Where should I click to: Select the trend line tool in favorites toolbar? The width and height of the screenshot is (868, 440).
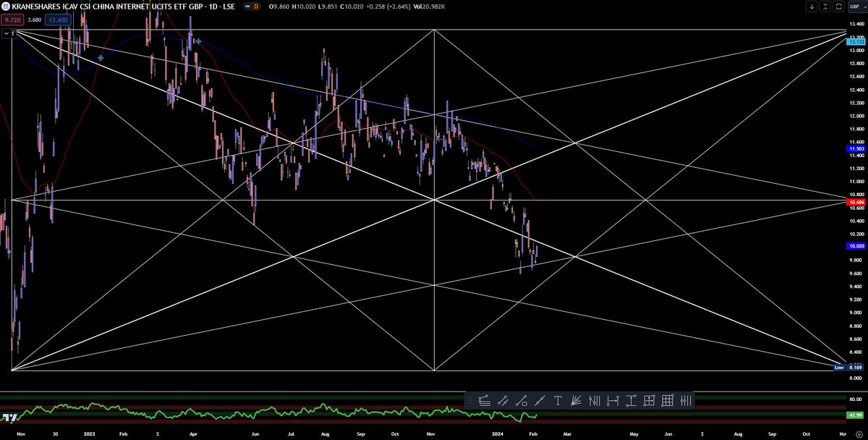pyautogui.click(x=503, y=400)
